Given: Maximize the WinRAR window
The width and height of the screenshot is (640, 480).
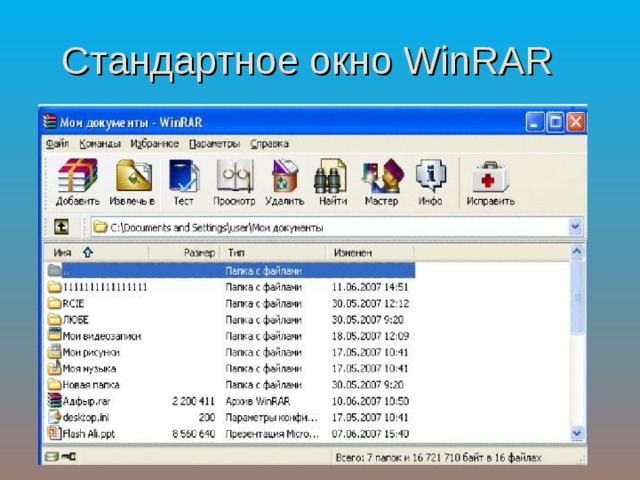Looking at the screenshot, I should tap(556, 122).
